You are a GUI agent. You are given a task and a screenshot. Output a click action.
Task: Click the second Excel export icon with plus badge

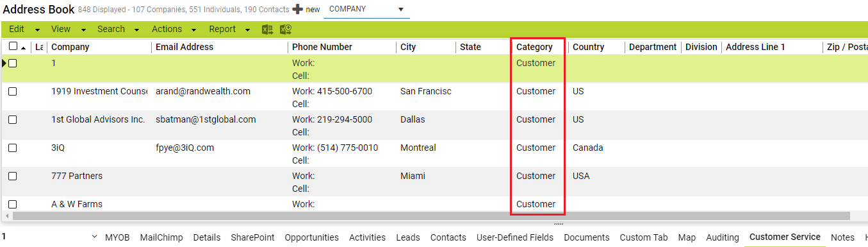[286, 30]
